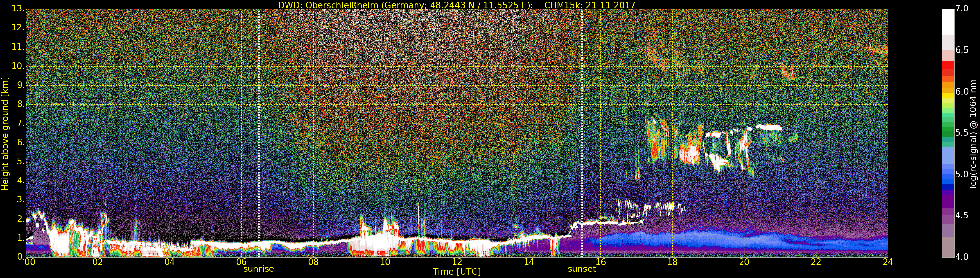Click the "CHM15k: 21-11-2017" date in title
This screenshot has height=278, width=980.
pos(590,5)
